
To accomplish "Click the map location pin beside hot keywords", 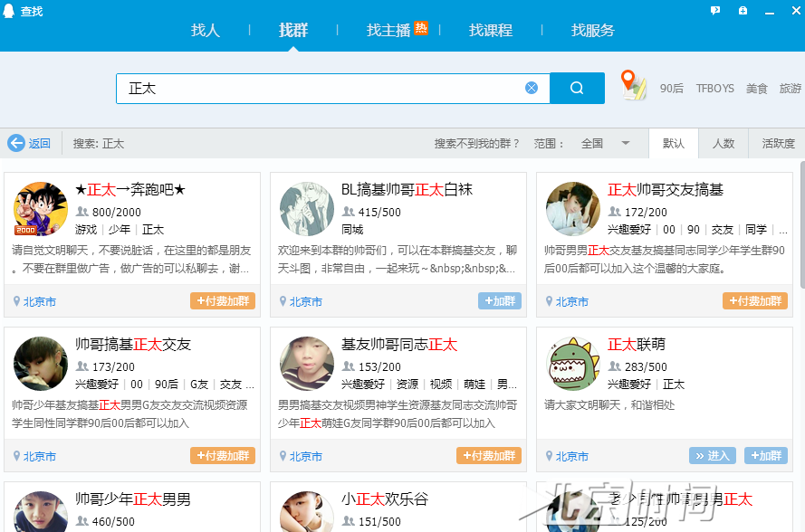I will (632, 84).
